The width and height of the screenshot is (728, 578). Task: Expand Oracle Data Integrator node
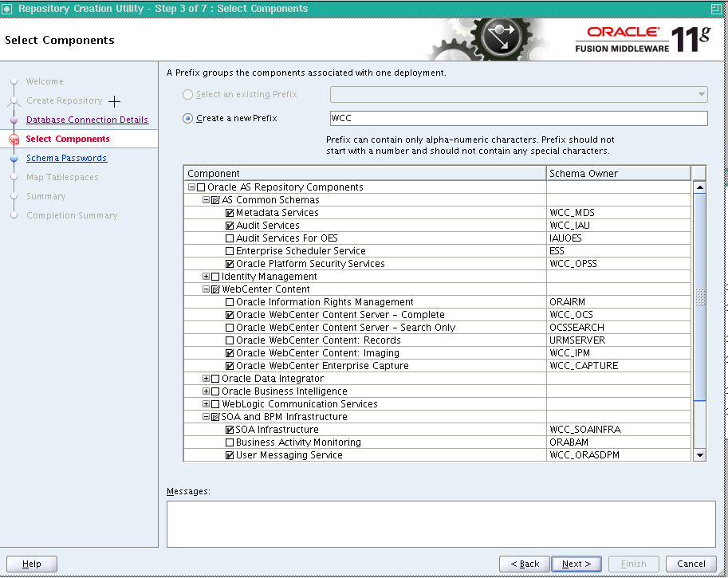coord(206,379)
